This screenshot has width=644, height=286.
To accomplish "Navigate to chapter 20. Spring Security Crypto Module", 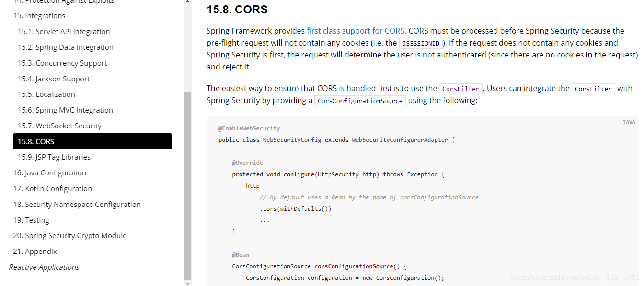I will coord(69,235).
